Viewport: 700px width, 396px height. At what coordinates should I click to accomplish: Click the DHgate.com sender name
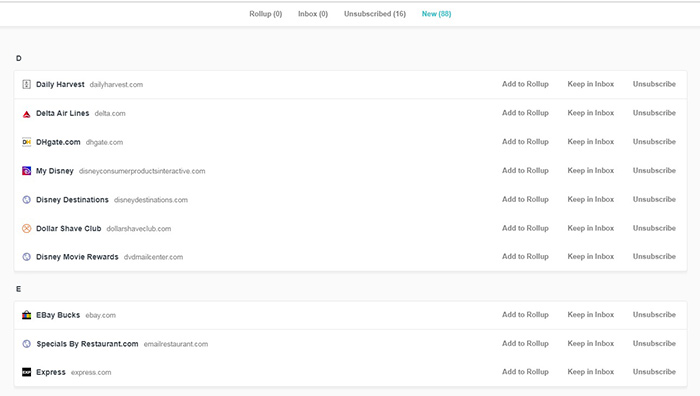(58, 142)
